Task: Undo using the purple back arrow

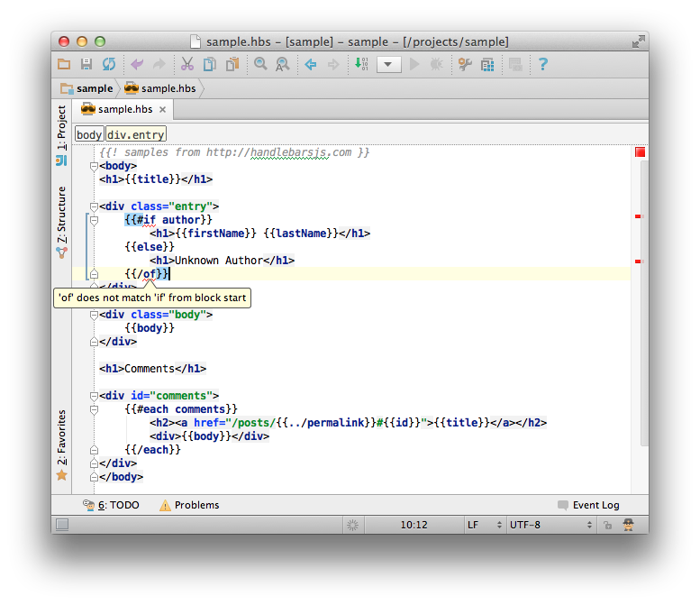Action: pyautogui.click(x=137, y=64)
